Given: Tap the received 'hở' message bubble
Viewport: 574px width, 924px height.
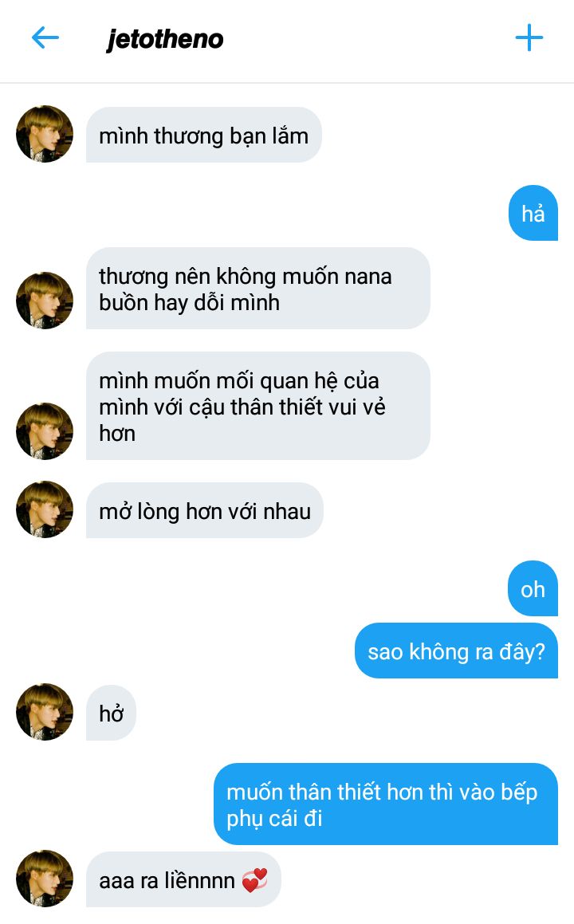Looking at the screenshot, I should pyautogui.click(x=111, y=713).
